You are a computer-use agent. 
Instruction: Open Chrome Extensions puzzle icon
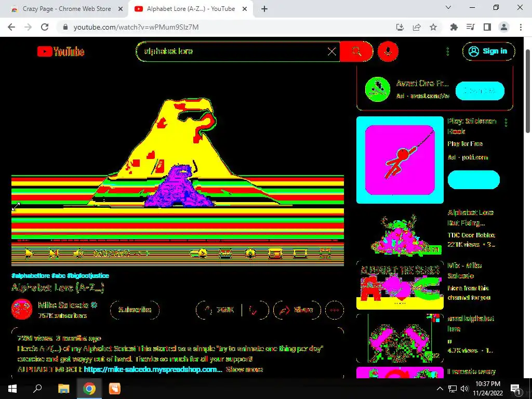pyautogui.click(x=454, y=27)
